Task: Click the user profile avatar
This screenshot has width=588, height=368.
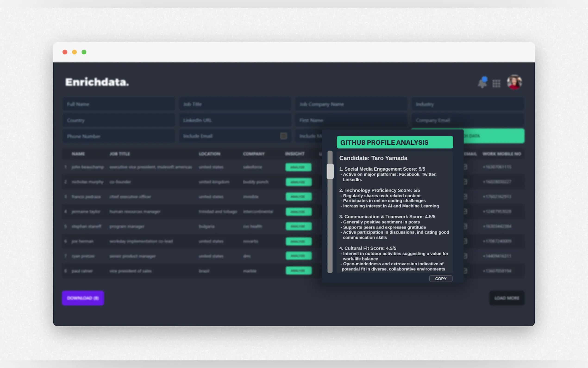Action: [514, 82]
